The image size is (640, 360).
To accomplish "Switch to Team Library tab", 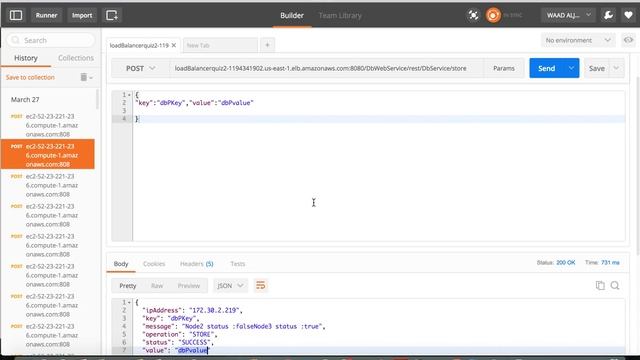I will click(x=340, y=15).
